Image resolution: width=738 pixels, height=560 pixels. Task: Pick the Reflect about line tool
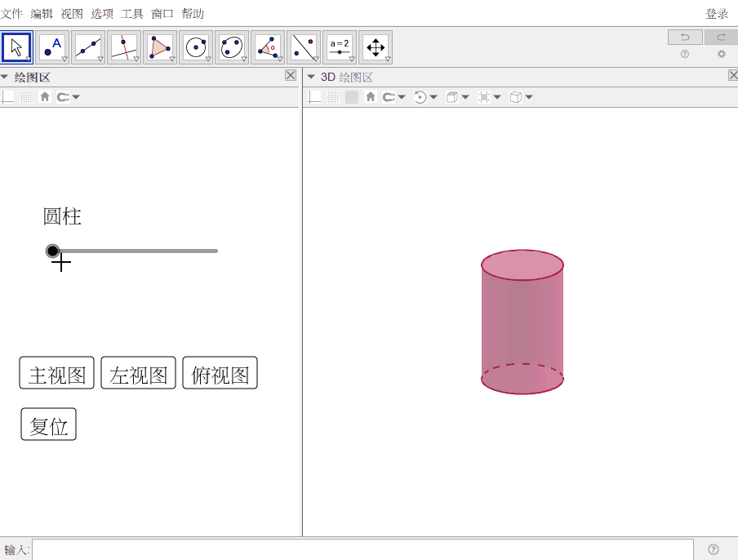click(x=304, y=47)
